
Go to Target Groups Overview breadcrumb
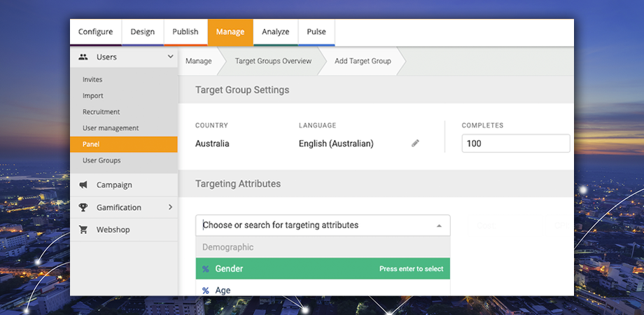click(273, 61)
